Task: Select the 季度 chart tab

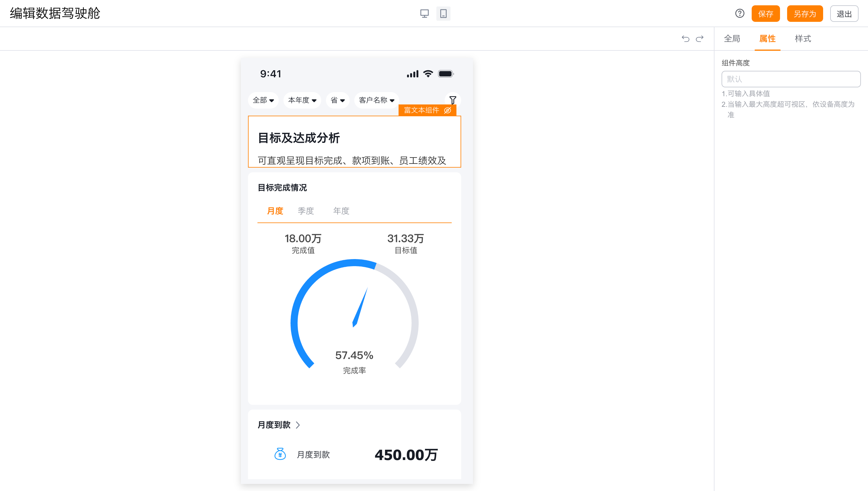Action: [306, 211]
